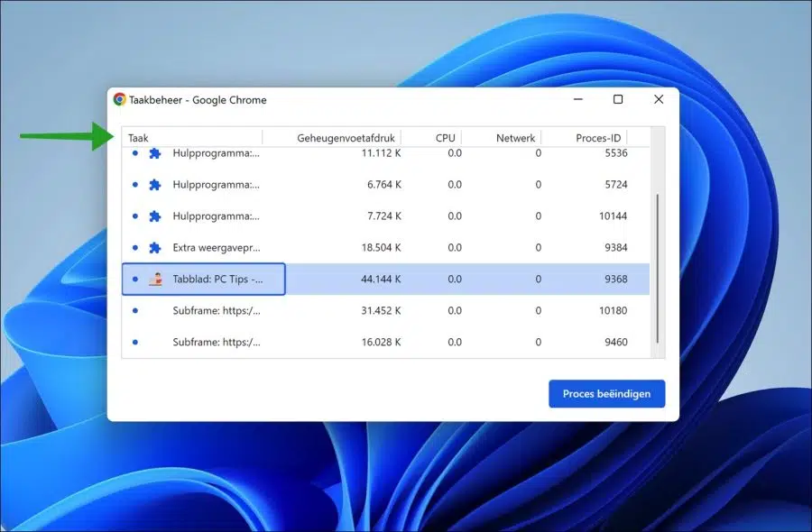Image resolution: width=812 pixels, height=532 pixels.
Task: Sort by the Taak column header
Action: [x=192, y=138]
